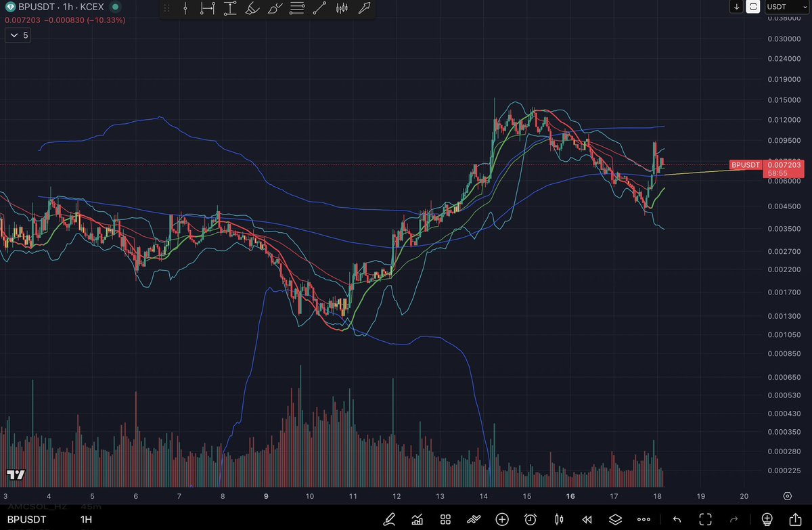Open the object tree layers icon
This screenshot has width=812, height=530.
pyautogui.click(x=615, y=519)
